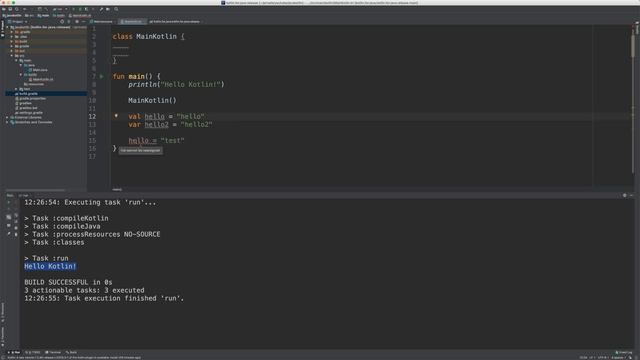640x360 pixels.
Task: Collapse the main folder under src
Action: click(16, 60)
